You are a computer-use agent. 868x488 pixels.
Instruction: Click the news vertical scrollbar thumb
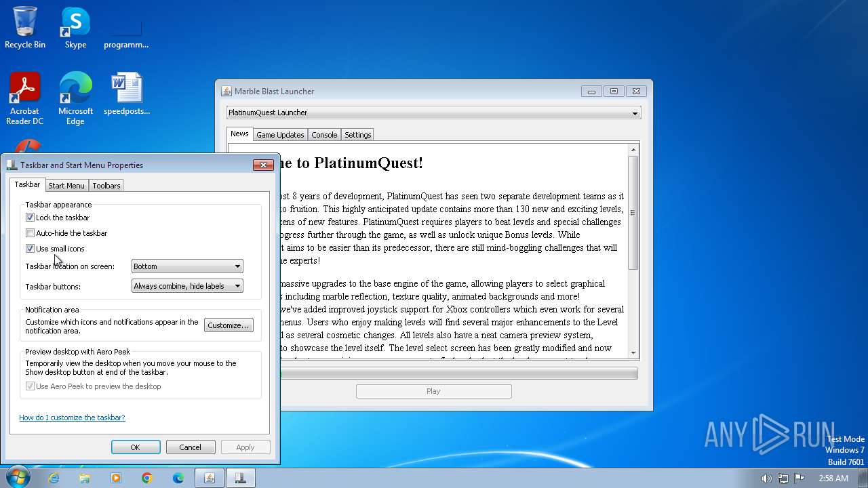tap(633, 213)
